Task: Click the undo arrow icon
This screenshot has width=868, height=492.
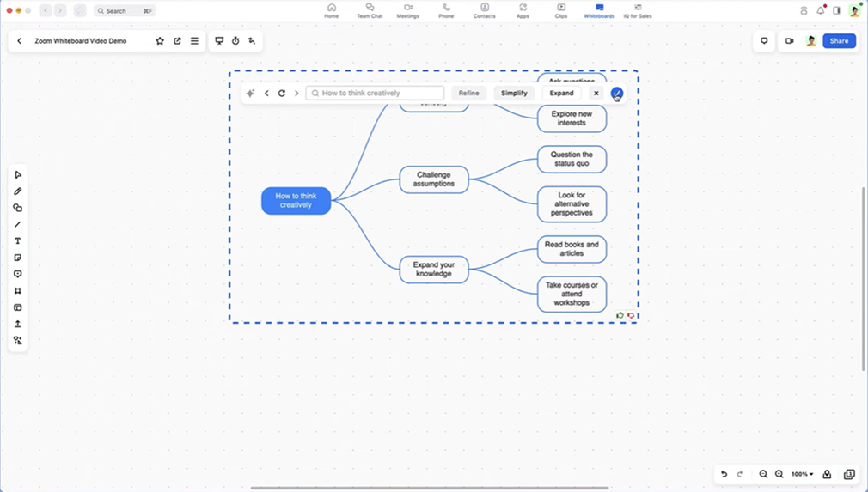Action: click(x=724, y=474)
